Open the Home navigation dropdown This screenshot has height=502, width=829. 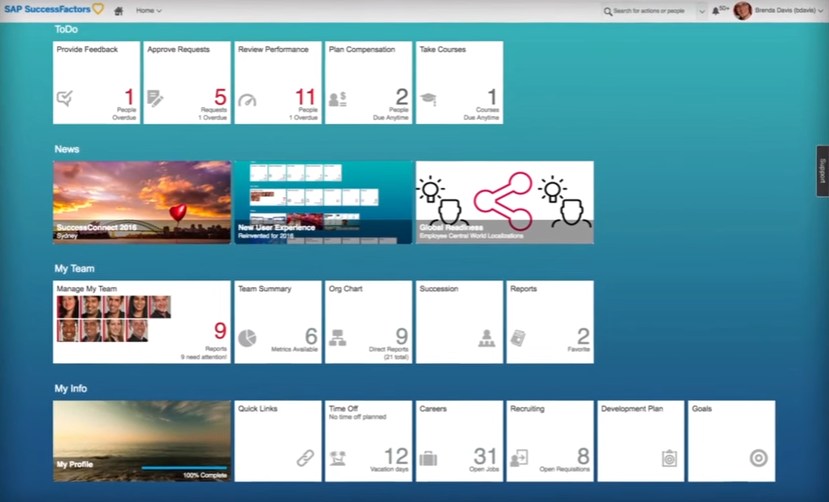(149, 11)
